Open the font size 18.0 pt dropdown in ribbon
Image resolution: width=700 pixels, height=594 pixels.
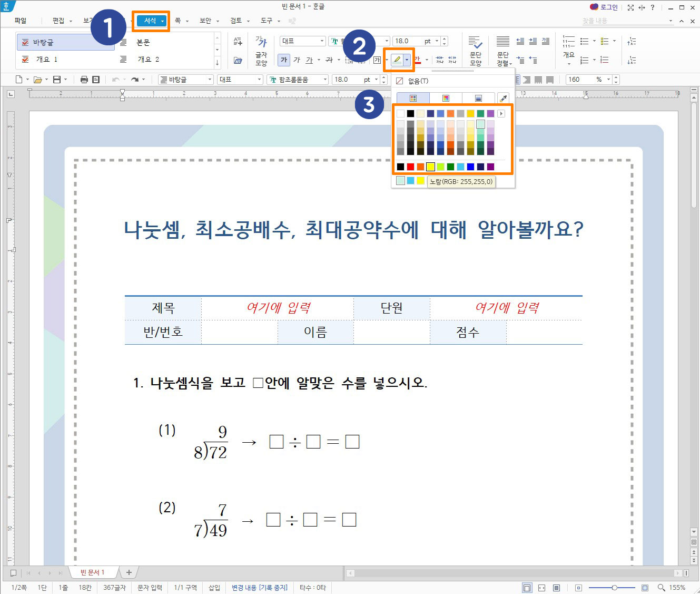(437, 41)
